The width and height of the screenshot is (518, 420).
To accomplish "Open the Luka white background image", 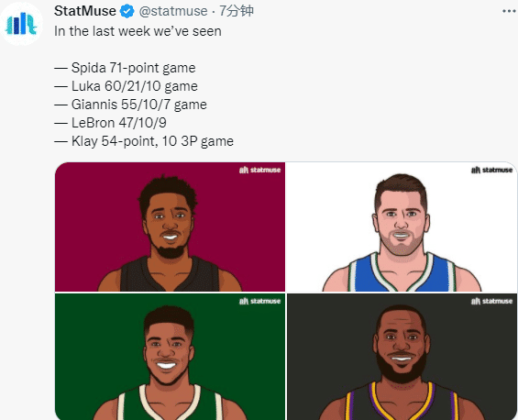I will tap(402, 227).
